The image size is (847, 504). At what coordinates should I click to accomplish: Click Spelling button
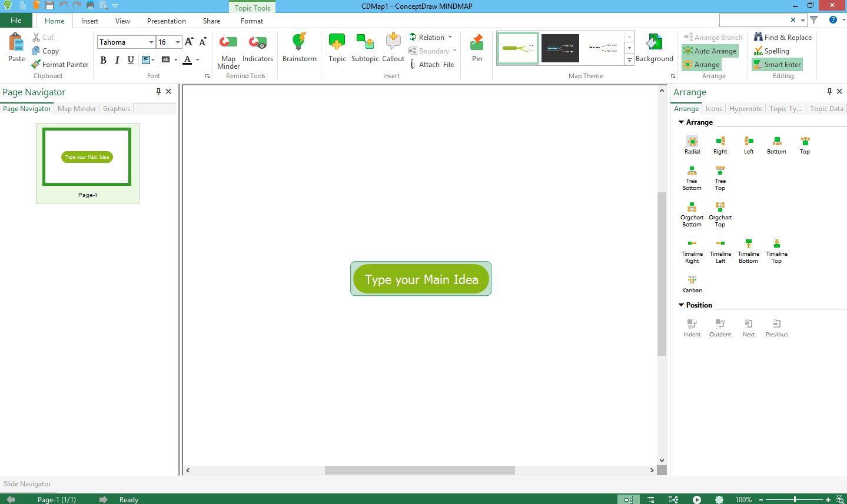[x=772, y=51]
